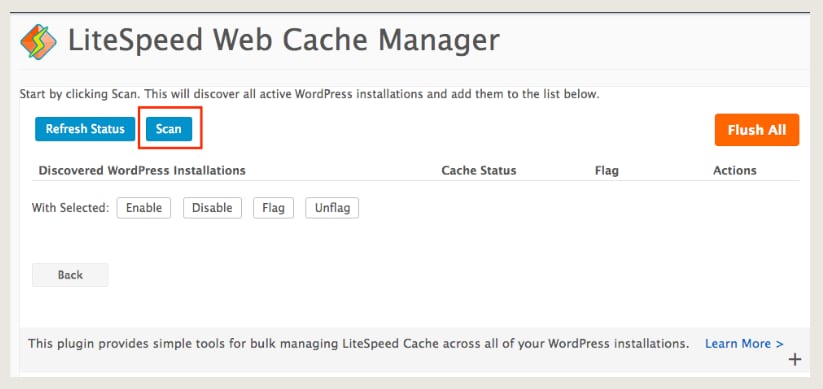Hit the orange Flush All button
Screen dimensions: 823x389
757,130
